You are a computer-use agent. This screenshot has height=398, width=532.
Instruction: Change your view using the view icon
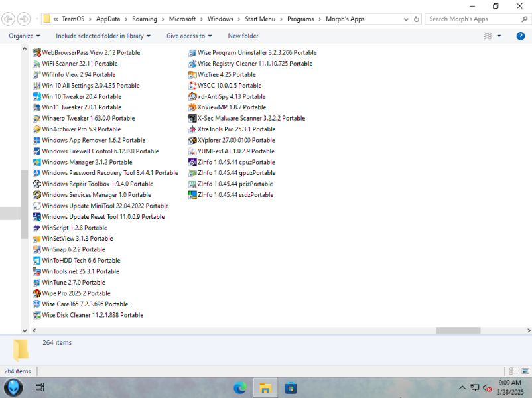pos(488,36)
